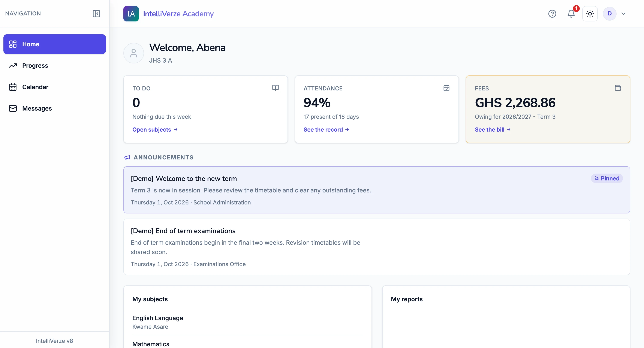Screen dimensions: 644x348
Task: Open notifications bell with badge
Action: click(x=571, y=13)
